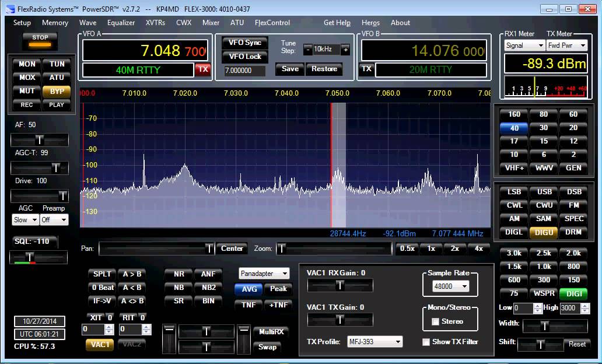
Task: Open the AGC Slow dropdown
Action: click(x=25, y=220)
